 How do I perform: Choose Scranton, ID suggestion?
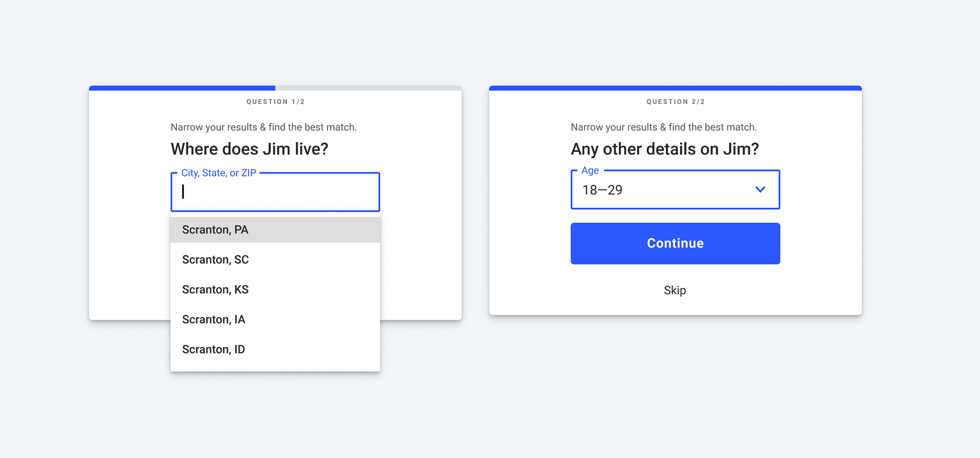coord(275,349)
